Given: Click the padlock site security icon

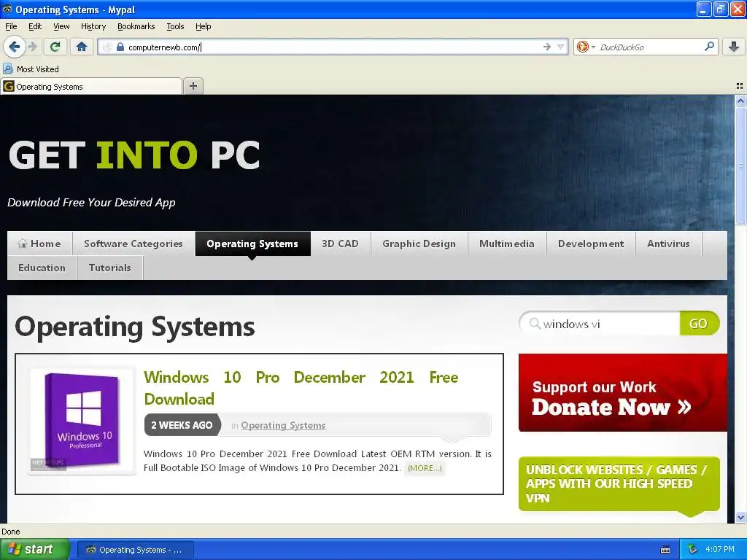Looking at the screenshot, I should 120,47.
